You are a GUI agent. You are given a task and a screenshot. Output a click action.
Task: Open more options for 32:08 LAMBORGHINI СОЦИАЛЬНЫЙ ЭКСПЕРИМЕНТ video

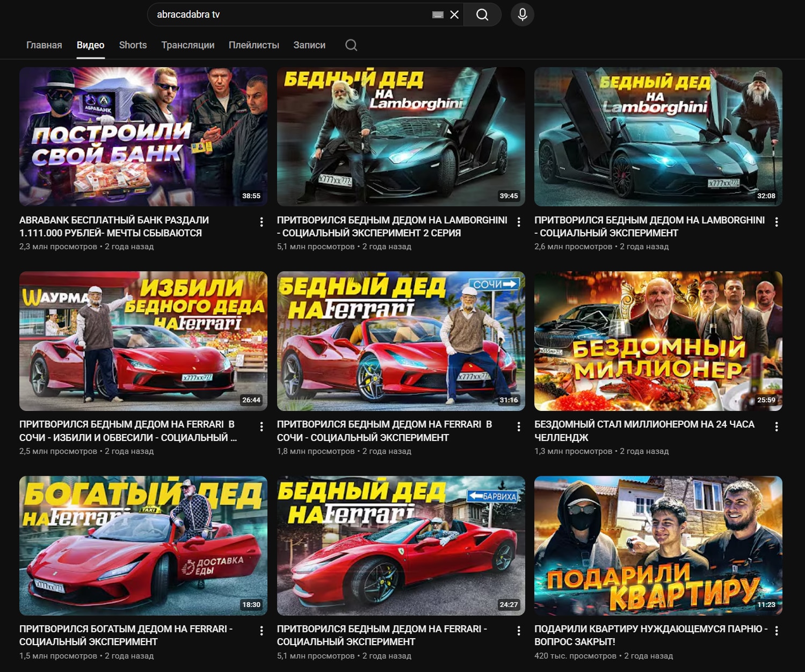pos(777,222)
